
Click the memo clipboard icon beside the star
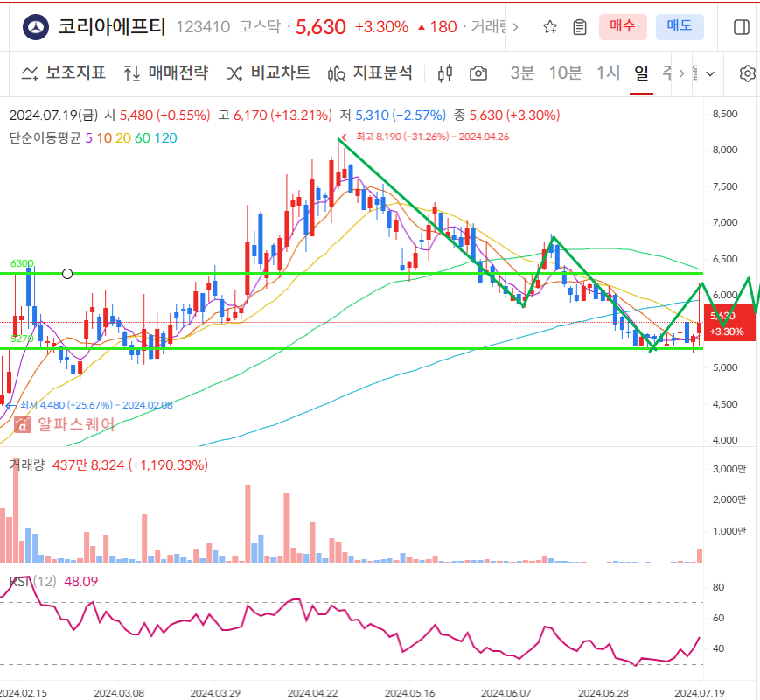point(578,27)
